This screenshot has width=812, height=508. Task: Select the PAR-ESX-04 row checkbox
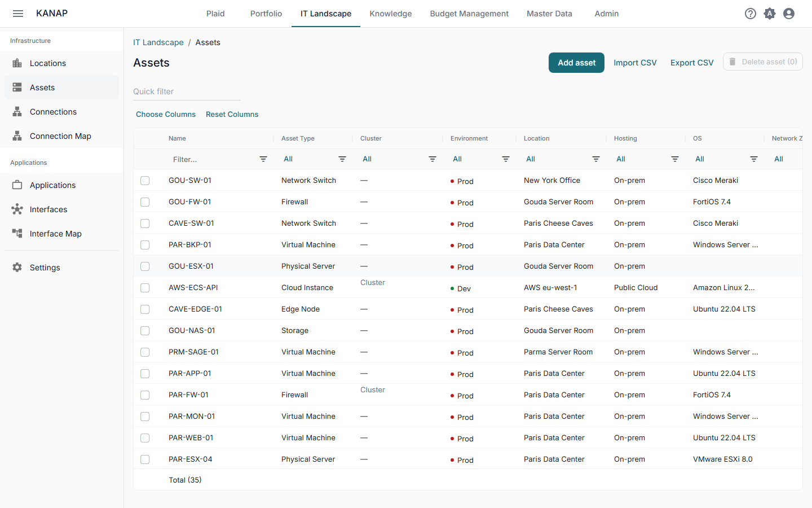coord(145,459)
